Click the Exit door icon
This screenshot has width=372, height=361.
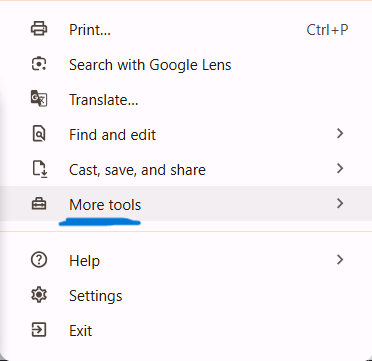pos(39,330)
